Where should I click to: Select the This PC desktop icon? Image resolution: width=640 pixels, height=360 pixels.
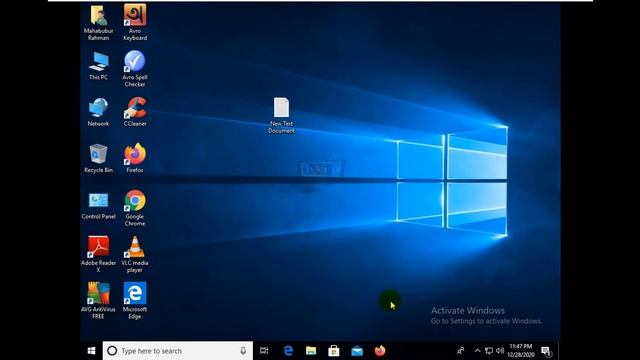98,66
